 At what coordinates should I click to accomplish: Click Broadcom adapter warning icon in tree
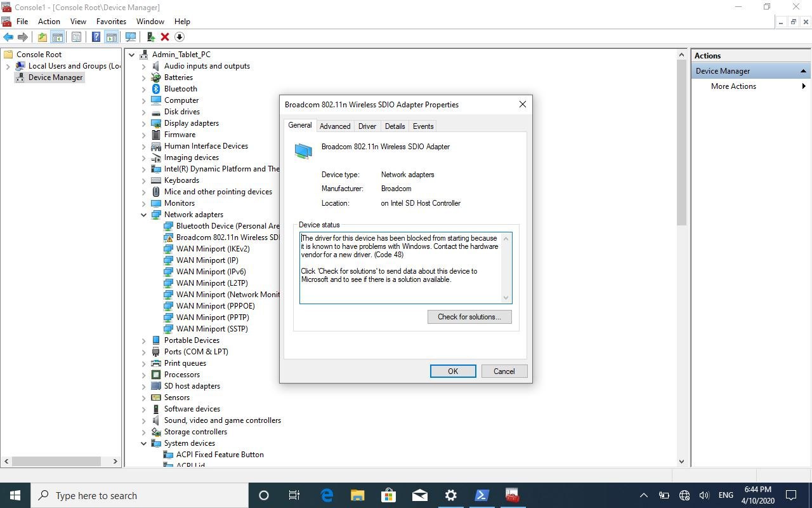coord(168,237)
